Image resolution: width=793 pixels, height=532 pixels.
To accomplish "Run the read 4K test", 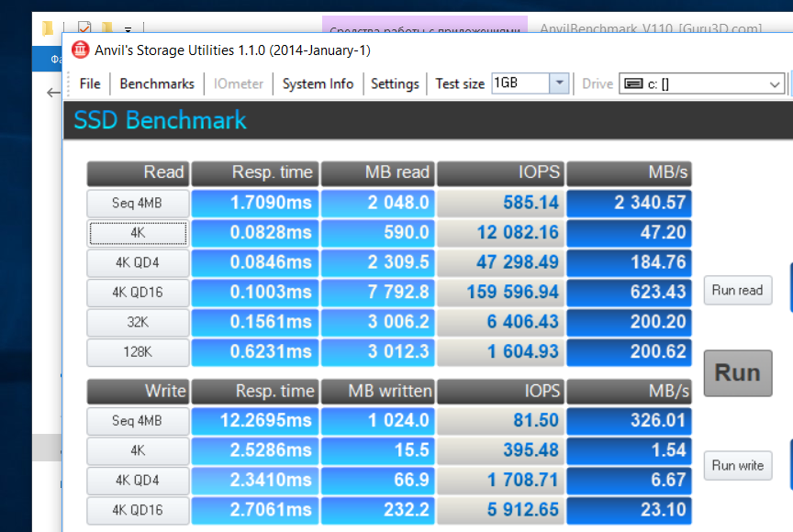I will pos(138,233).
